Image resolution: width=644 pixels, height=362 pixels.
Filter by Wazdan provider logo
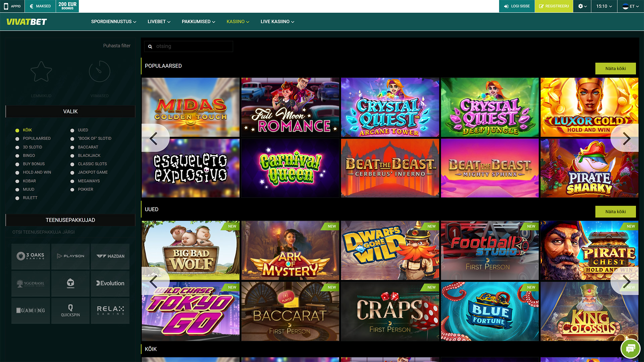(110, 256)
